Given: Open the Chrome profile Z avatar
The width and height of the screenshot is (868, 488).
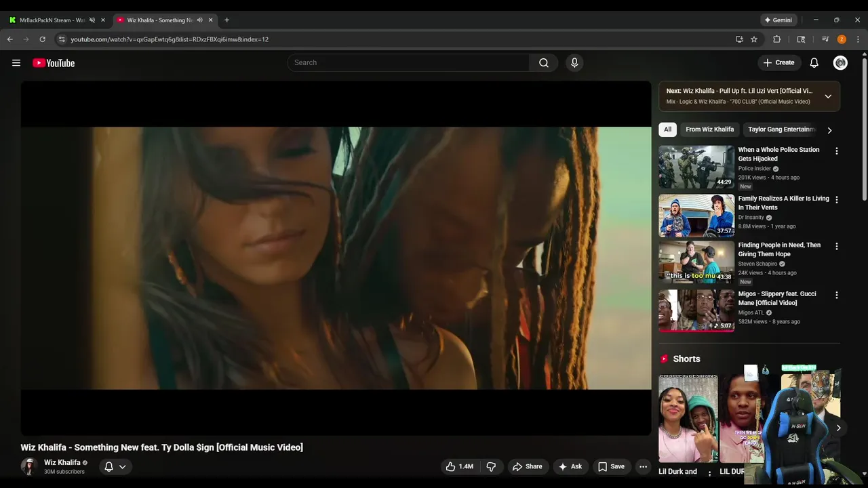Looking at the screenshot, I should (x=842, y=39).
